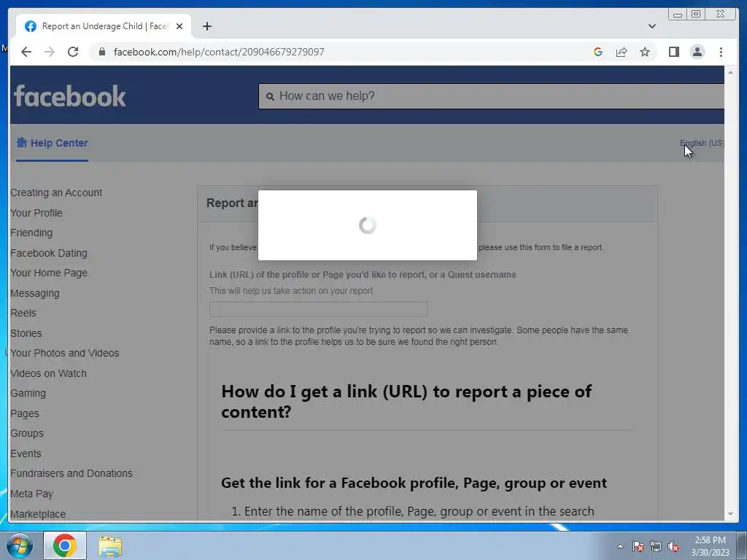Open Groups help topic

click(x=27, y=433)
